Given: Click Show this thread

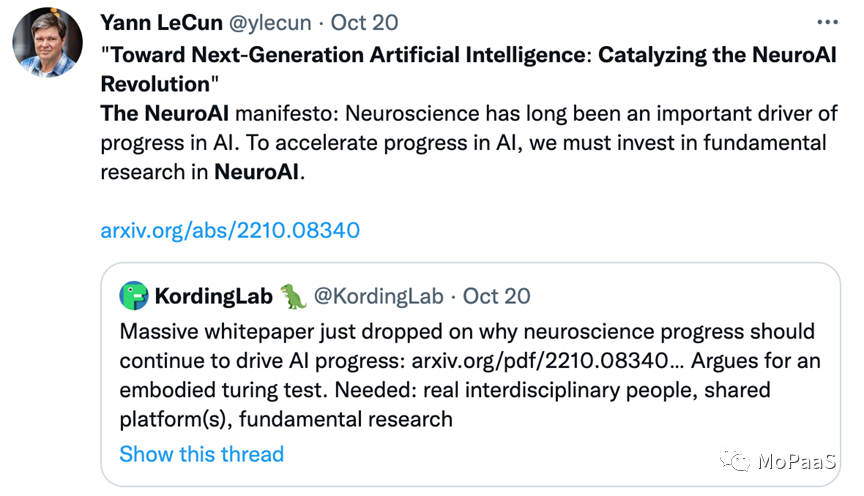Looking at the screenshot, I should (x=201, y=454).
